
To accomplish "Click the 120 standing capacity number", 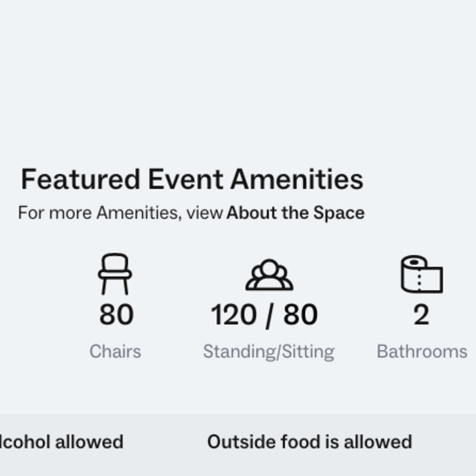I will (x=234, y=314).
